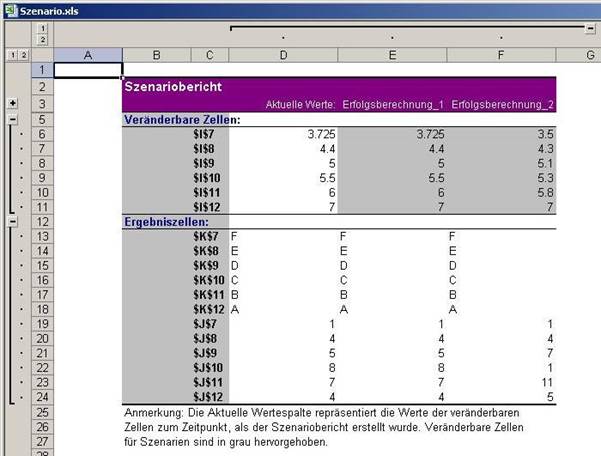Show column outline level 1
The height and width of the screenshot is (456, 601).
click(42, 27)
